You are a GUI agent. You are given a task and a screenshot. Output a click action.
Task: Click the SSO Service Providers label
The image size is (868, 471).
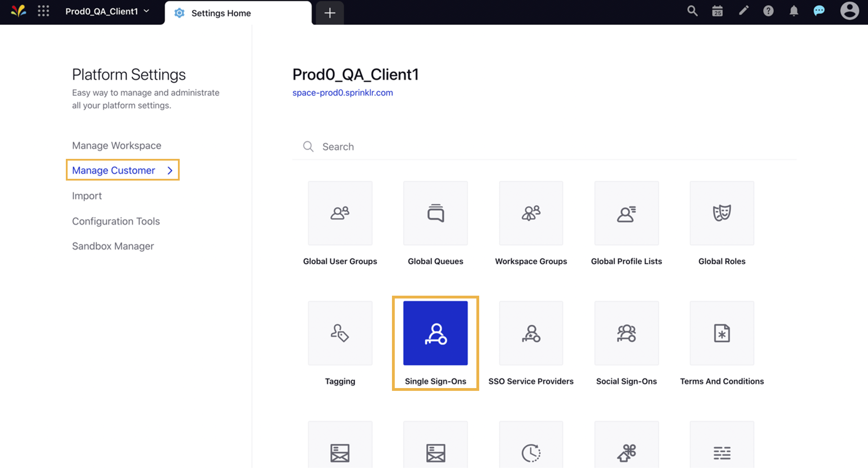[531, 381]
